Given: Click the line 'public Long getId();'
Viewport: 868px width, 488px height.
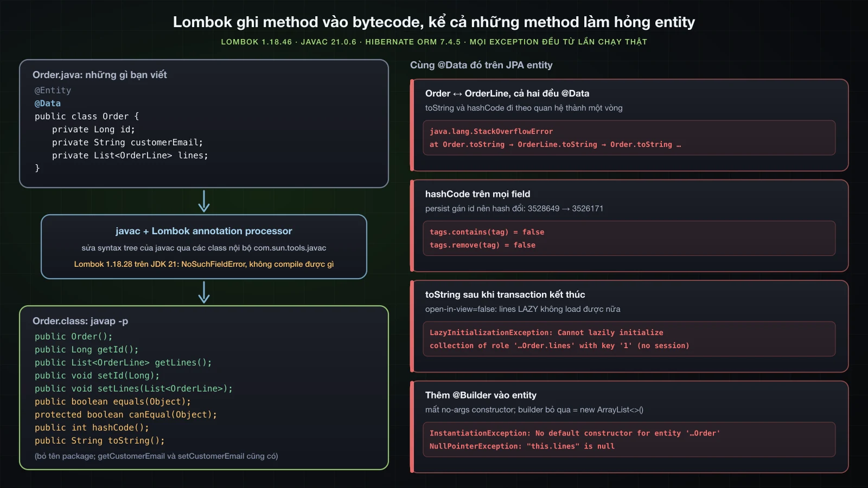Looking at the screenshot, I should tap(87, 350).
